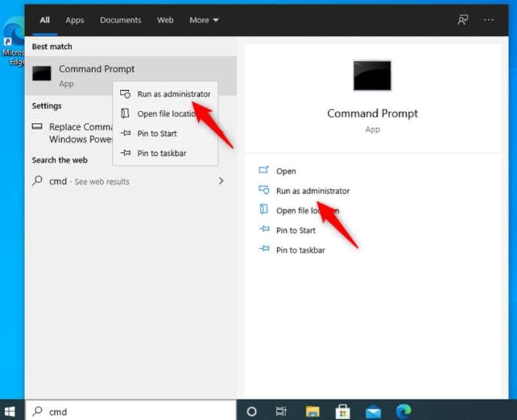Click large Command Prompt thumbnail in preview pane
The width and height of the screenshot is (517, 420).
click(372, 75)
